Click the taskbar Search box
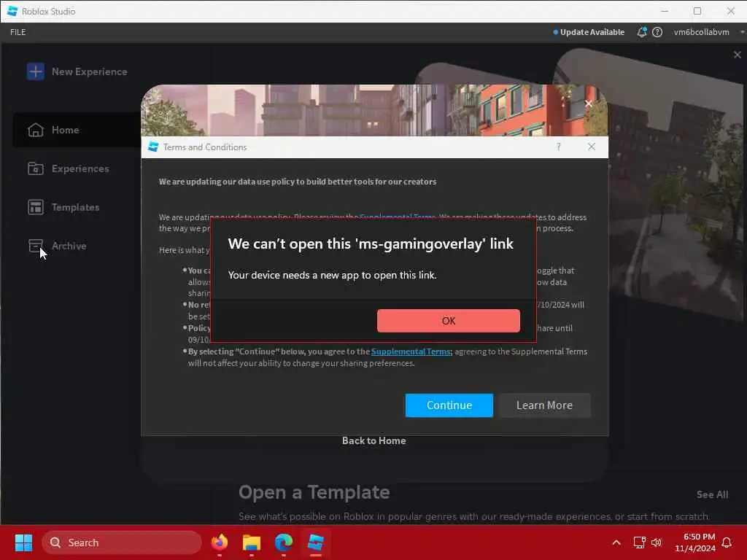 click(x=122, y=542)
